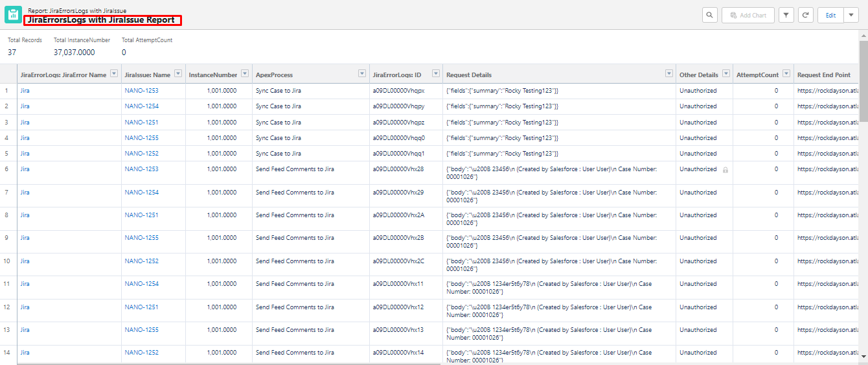
Task: Click the Total AttemptCount value 0
Action: (x=124, y=52)
